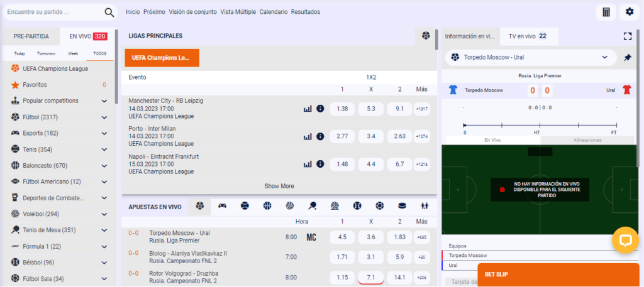Switch to the PRE-PARTIDA tab
Image resolution: width=644 pixels, height=287 pixels.
[x=31, y=36]
